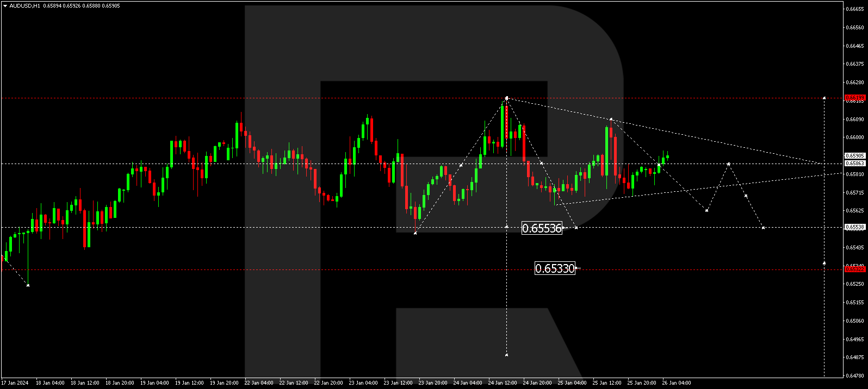Click the triangle icon before AUDUSD,H1 title
The image size is (868, 389).
tap(5, 6)
